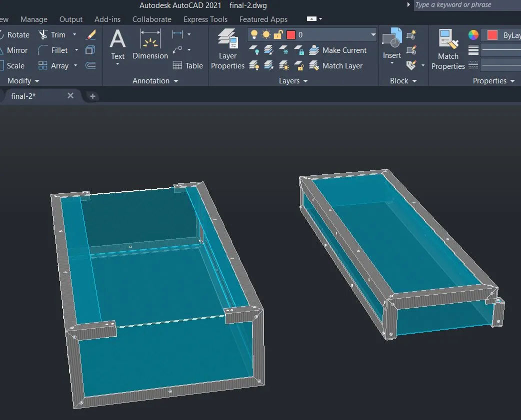Open the layer selection dropdown list
521x420 pixels.
click(373, 35)
